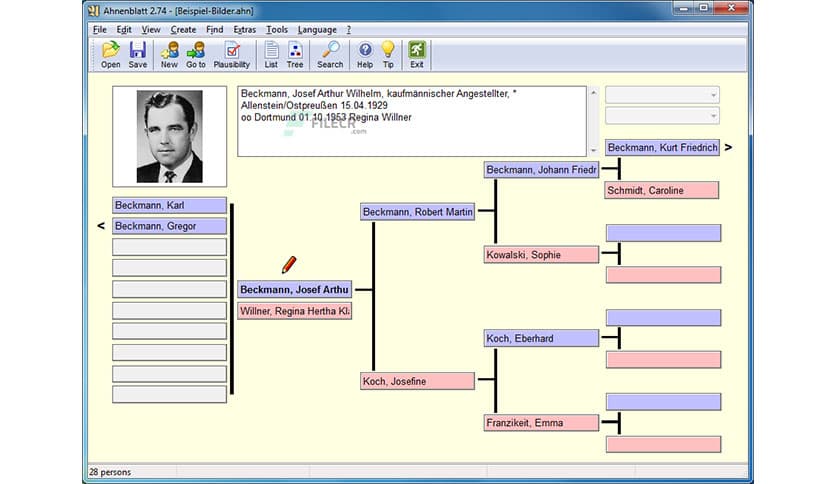This screenshot has width=836, height=484.
Task: Click the empty pink box below Kowalski, Sophie
Action: click(x=663, y=275)
